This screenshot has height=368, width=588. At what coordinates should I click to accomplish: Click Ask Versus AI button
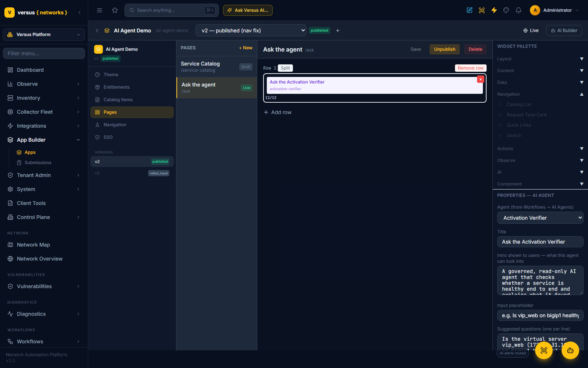248,10
